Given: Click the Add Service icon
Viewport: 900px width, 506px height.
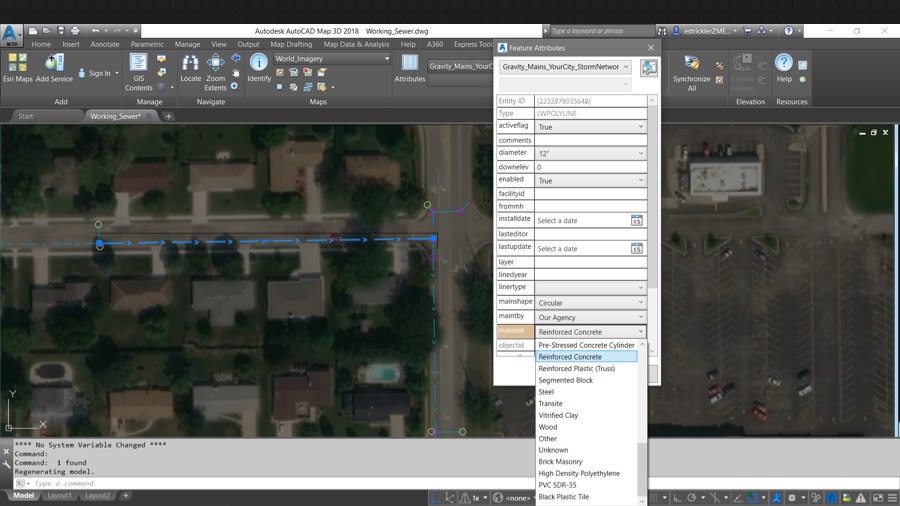Looking at the screenshot, I should coord(54,68).
